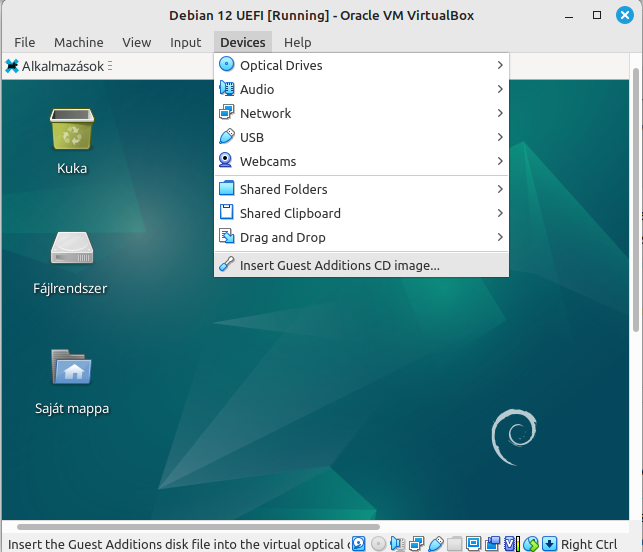Click the optical disk status bar indicator

pyautogui.click(x=378, y=544)
